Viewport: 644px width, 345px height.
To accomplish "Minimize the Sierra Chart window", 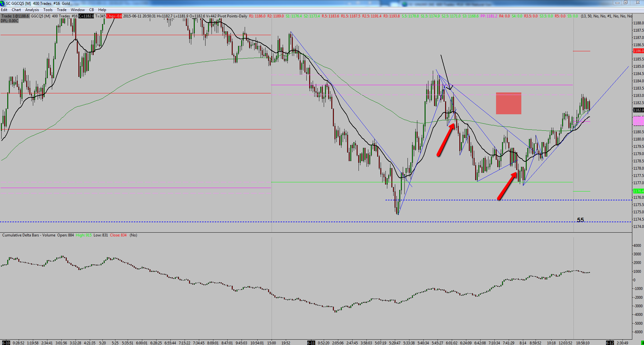I will (617, 3).
